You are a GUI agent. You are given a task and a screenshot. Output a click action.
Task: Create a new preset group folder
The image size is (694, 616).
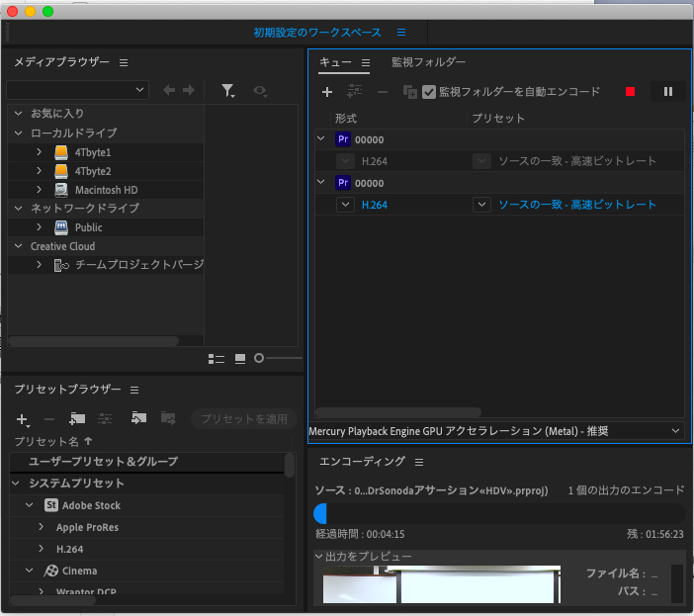[x=77, y=418]
